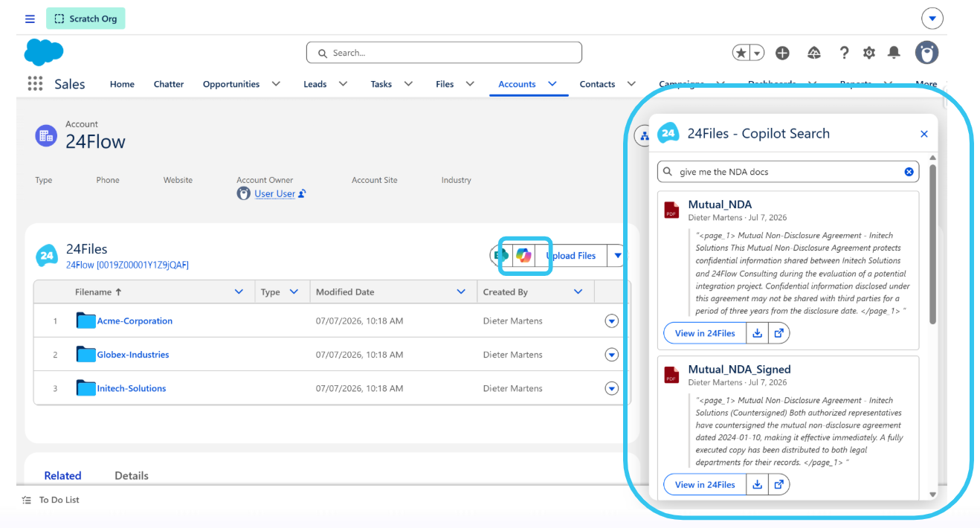The image size is (980, 528).
Task: Open Global Actions plus icon
Action: (x=782, y=53)
